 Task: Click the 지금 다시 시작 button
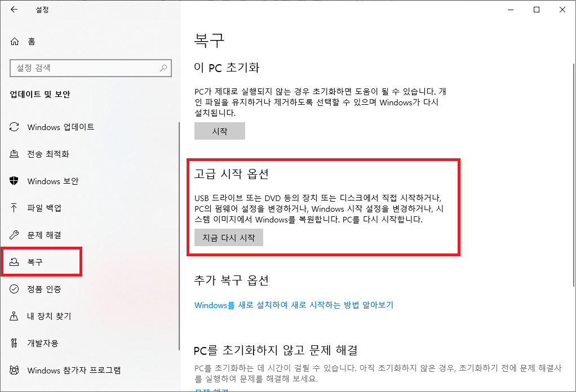click(x=228, y=238)
